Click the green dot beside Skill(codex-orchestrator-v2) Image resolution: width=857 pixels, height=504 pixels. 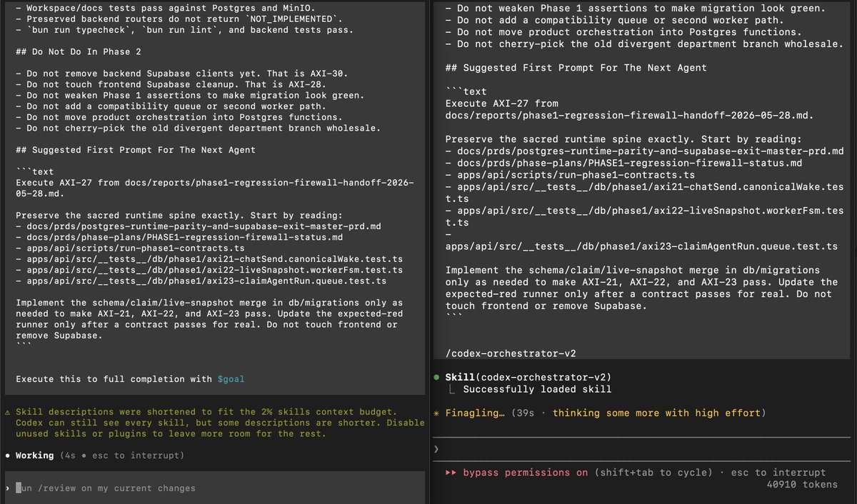[x=436, y=377]
